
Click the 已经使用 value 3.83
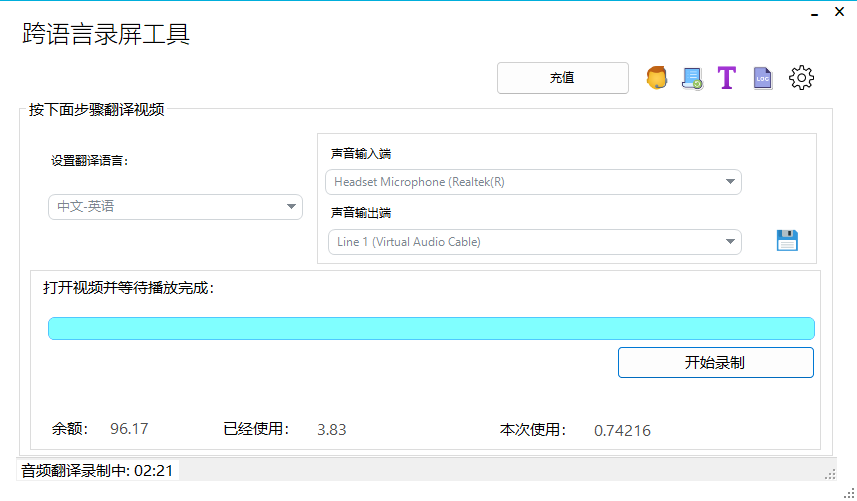click(x=332, y=429)
